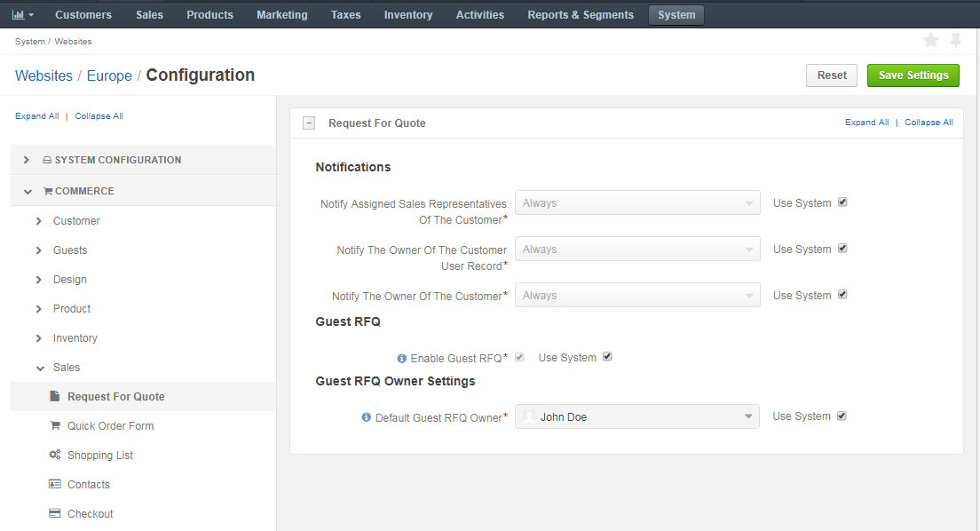Image resolution: width=980 pixels, height=531 pixels.
Task: Show info tooltip for Default Guest RFQ Owner
Action: [x=367, y=417]
